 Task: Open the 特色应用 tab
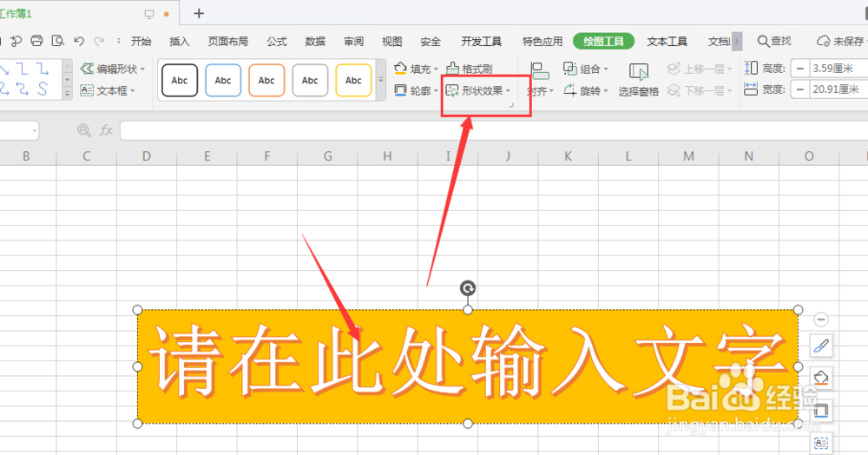[x=542, y=41]
